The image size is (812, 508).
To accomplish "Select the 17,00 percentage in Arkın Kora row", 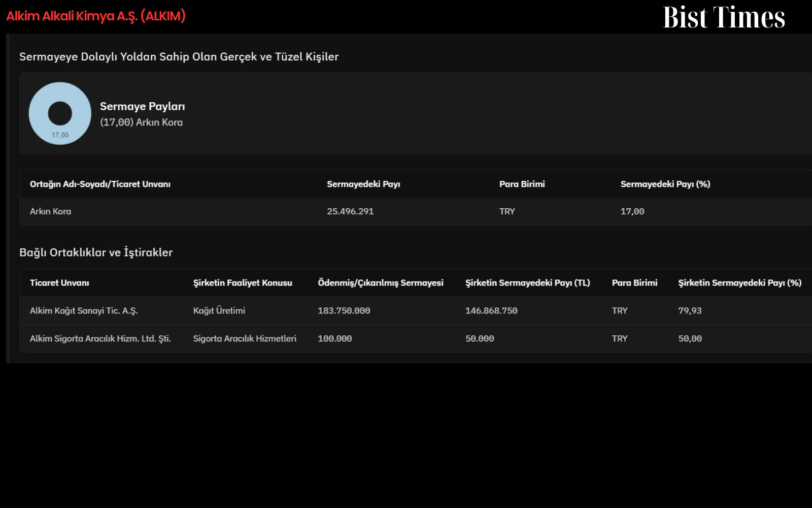I will coord(632,212).
